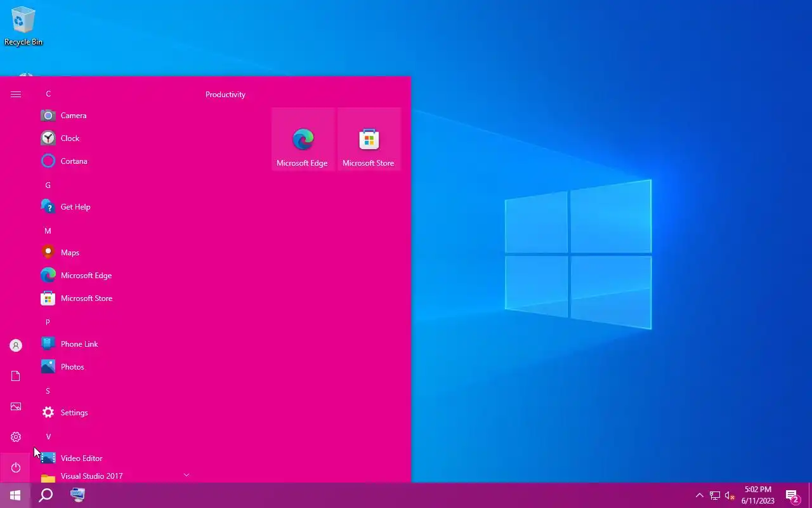Click the letter C group header
This screenshot has width=812, height=508.
[x=48, y=94]
